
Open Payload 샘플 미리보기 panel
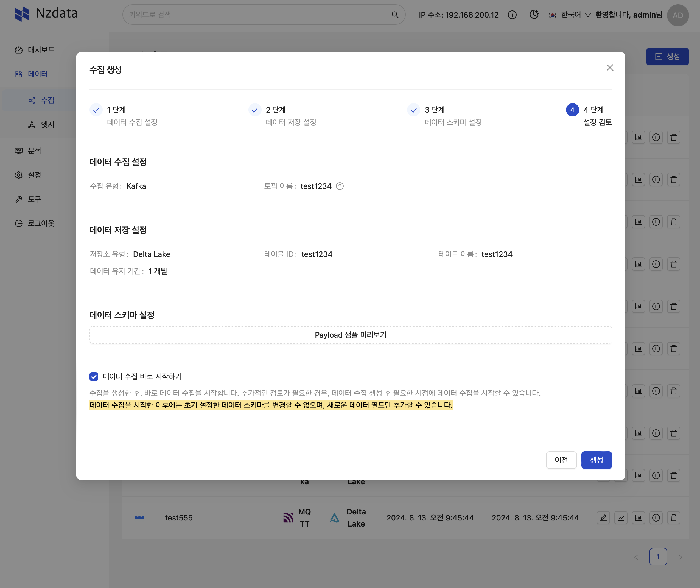click(x=351, y=335)
